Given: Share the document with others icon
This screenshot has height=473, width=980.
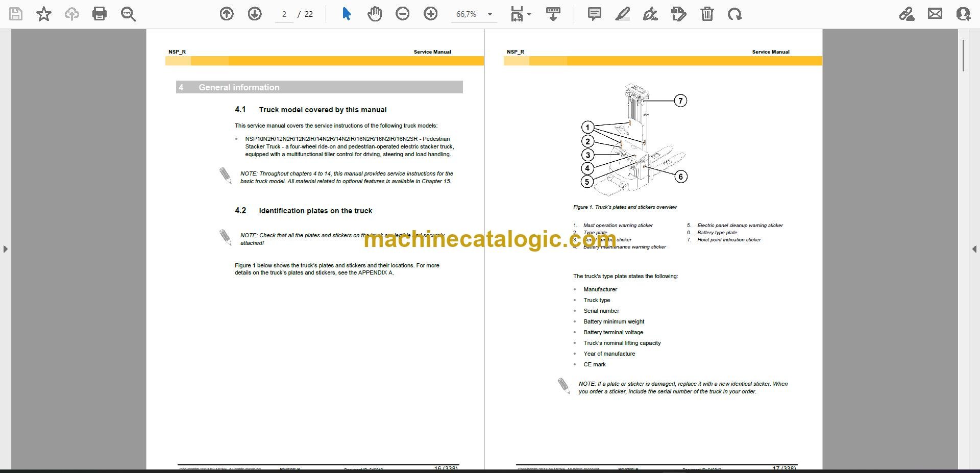Looking at the screenshot, I should (963, 14).
